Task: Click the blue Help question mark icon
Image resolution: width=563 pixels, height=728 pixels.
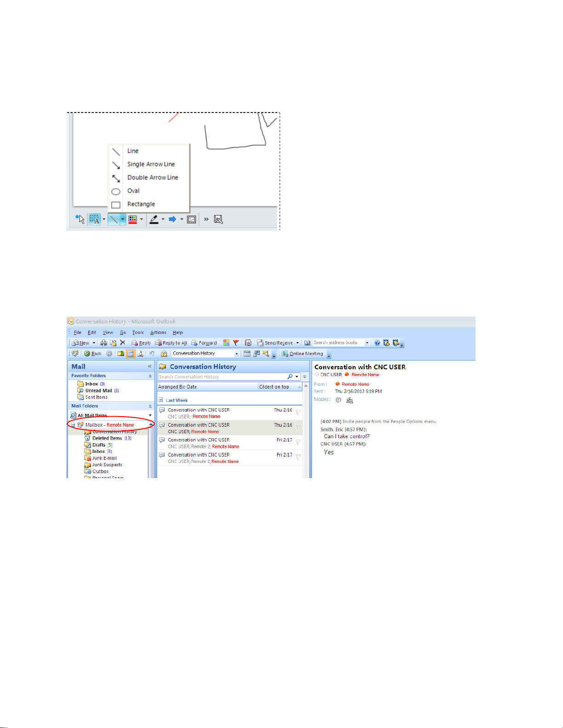Action: point(377,343)
